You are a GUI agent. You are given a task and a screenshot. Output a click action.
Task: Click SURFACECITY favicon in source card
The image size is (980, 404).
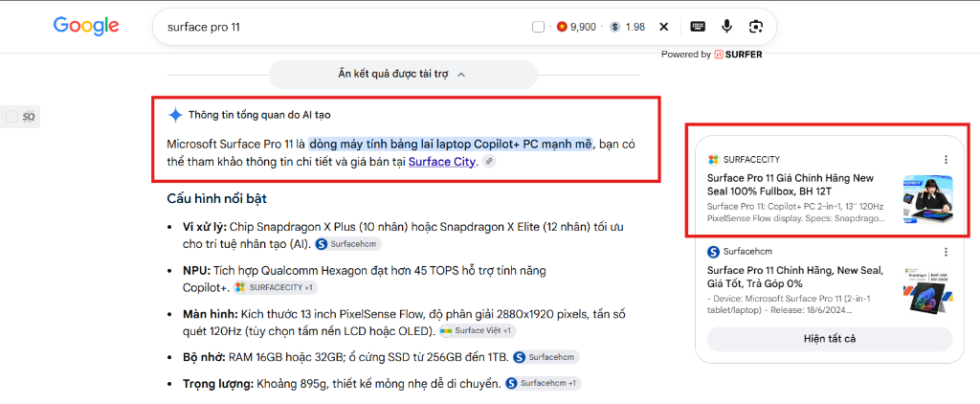tap(713, 160)
